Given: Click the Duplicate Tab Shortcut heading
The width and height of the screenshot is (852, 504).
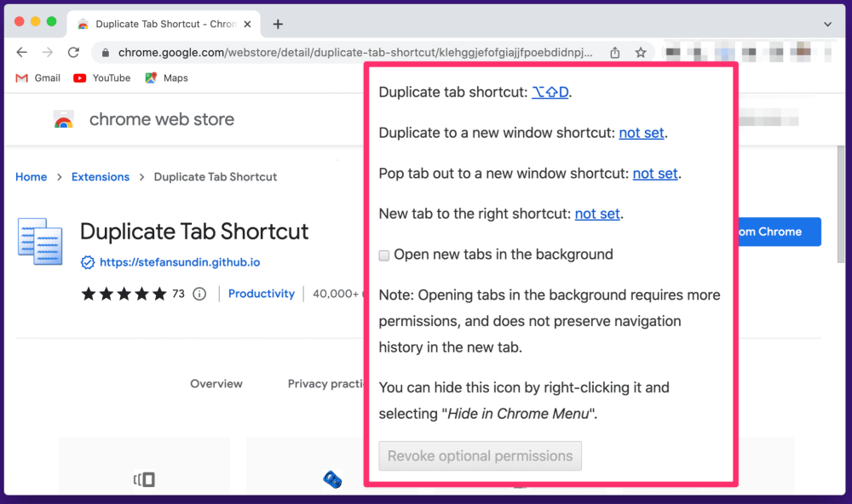Looking at the screenshot, I should pyautogui.click(x=194, y=232).
